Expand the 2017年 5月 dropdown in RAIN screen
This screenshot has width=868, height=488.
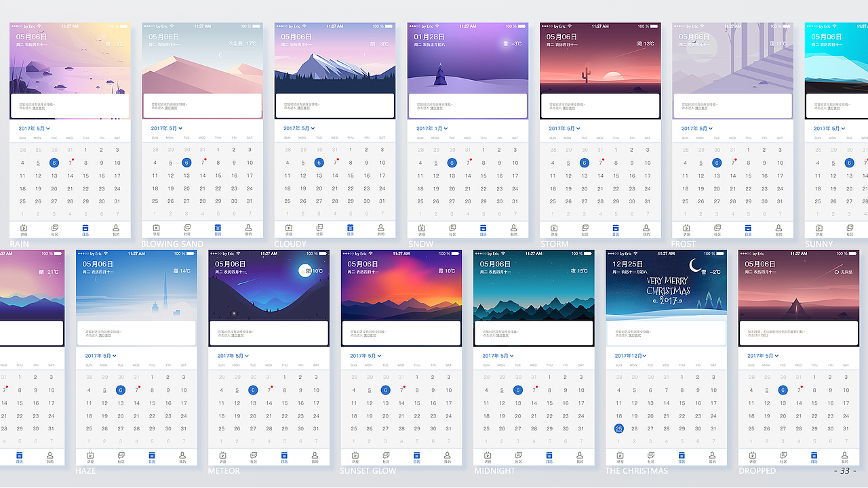pos(35,128)
